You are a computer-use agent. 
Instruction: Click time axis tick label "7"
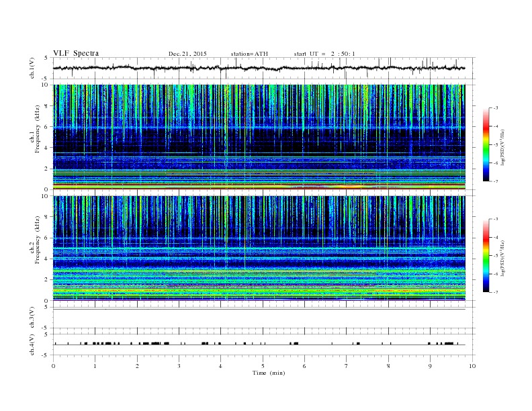coord(347,366)
